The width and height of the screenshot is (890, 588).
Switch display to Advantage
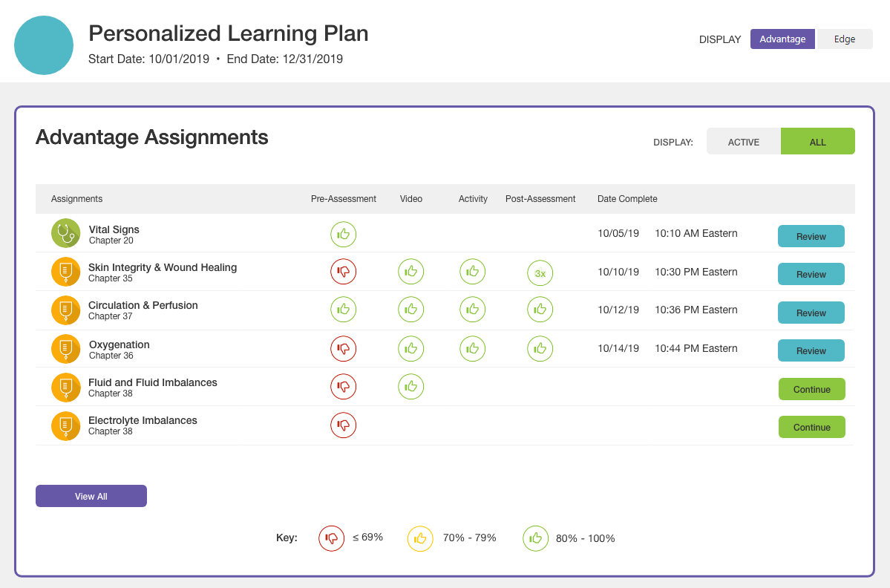point(782,39)
